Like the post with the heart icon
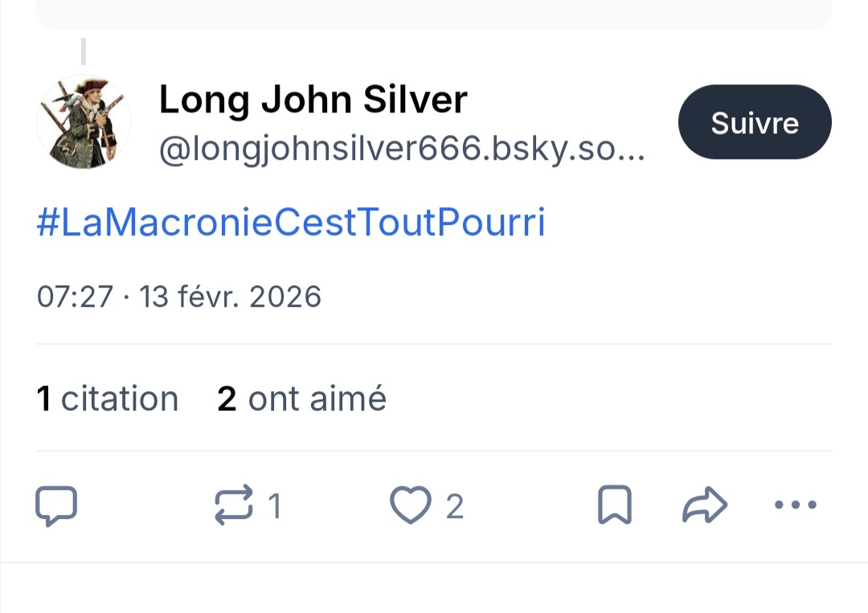Image resolution: width=868 pixels, height=613 pixels. coord(410,506)
